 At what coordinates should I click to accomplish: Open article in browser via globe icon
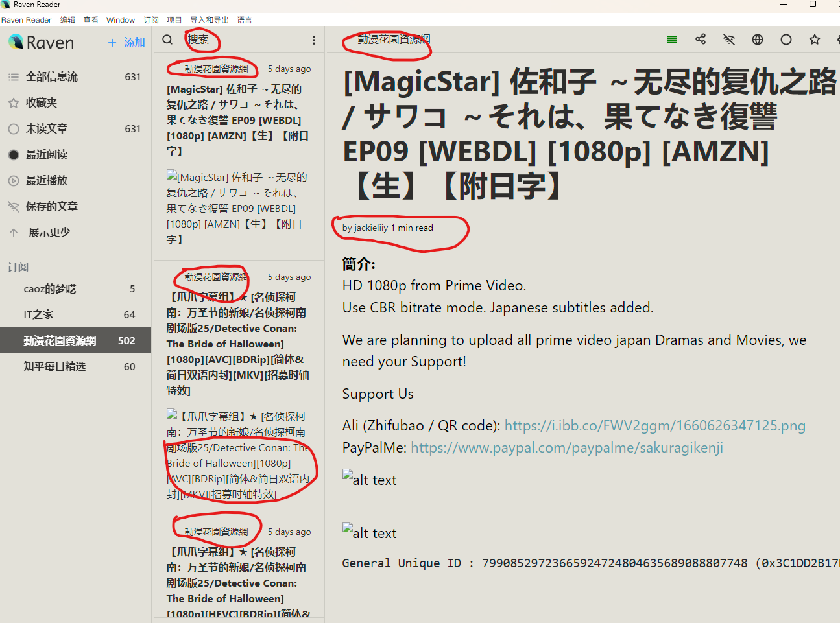pyautogui.click(x=758, y=40)
